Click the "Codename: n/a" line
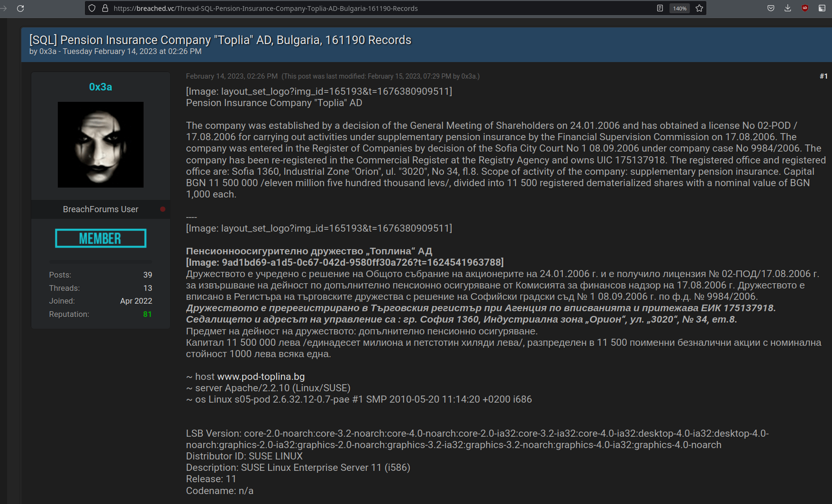The height and width of the screenshot is (504, 832). coord(220,491)
